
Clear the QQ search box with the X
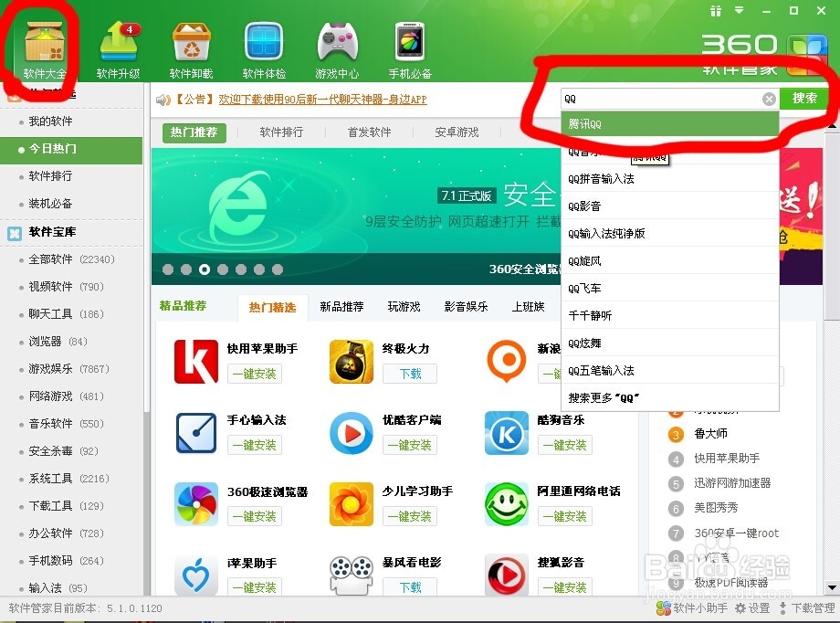tap(770, 98)
